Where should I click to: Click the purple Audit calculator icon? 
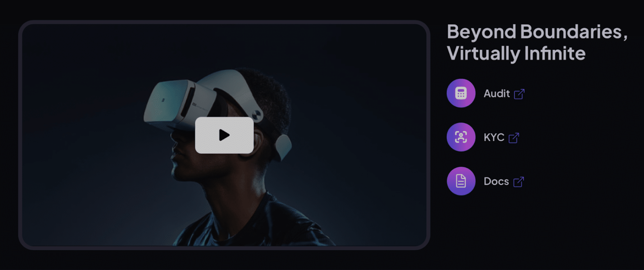pyautogui.click(x=461, y=93)
